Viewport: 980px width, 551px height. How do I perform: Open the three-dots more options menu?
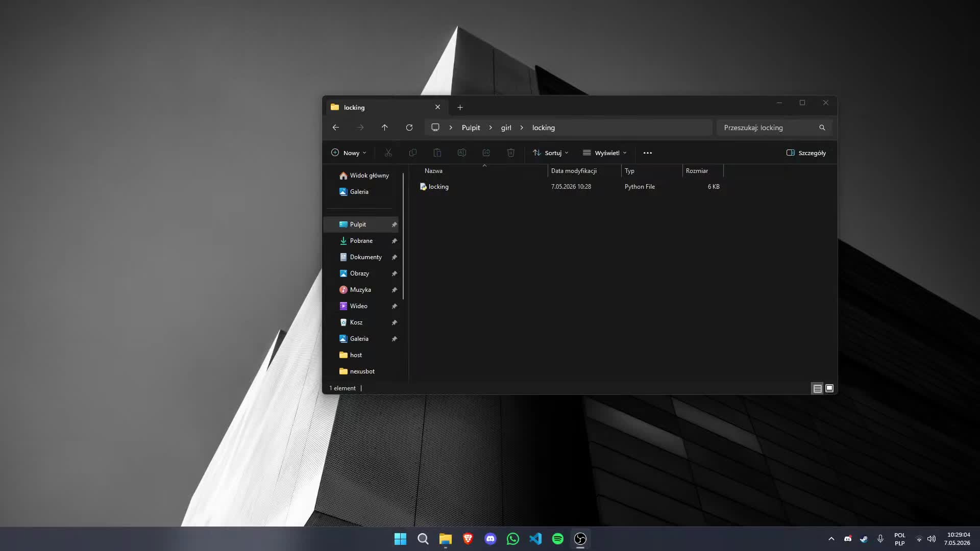(648, 153)
